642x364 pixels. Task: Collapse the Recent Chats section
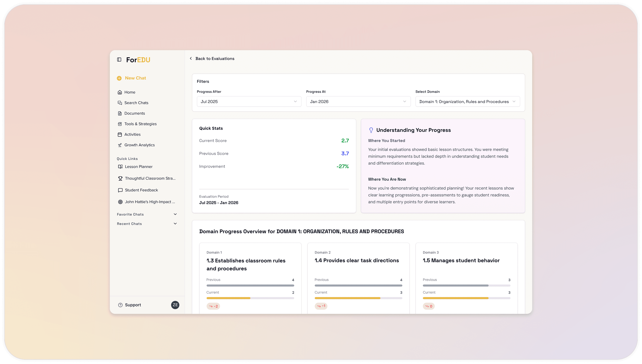(175, 224)
